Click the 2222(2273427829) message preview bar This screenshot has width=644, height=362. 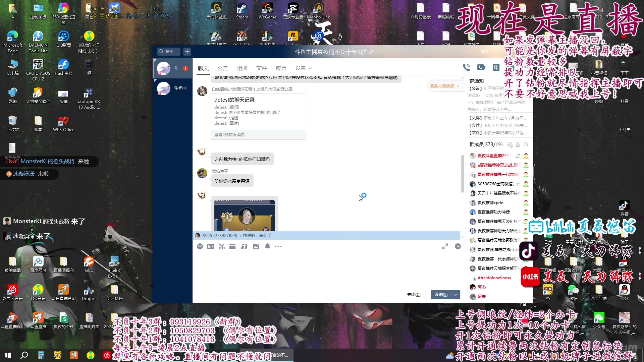point(326,236)
